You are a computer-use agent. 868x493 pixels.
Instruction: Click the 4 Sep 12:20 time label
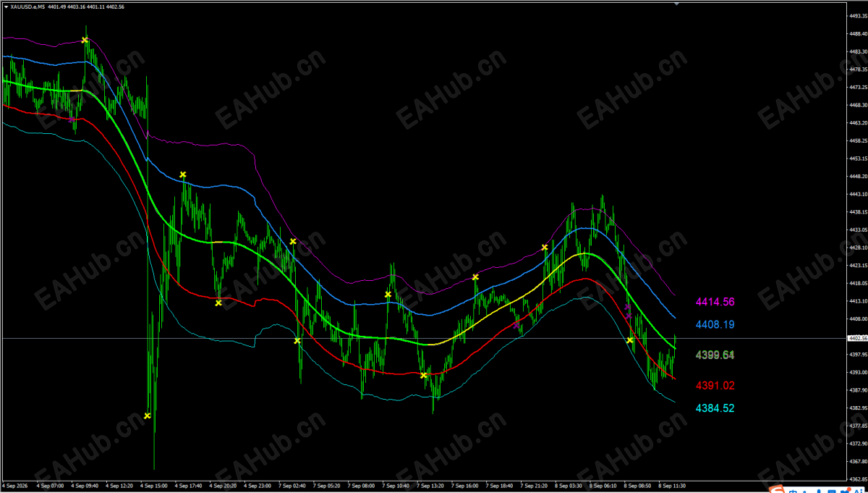click(119, 486)
